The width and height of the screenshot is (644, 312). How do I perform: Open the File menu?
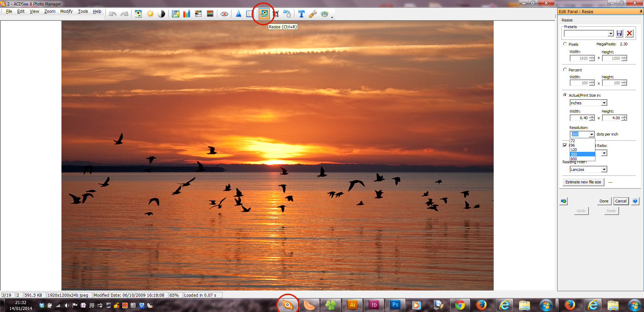click(9, 11)
